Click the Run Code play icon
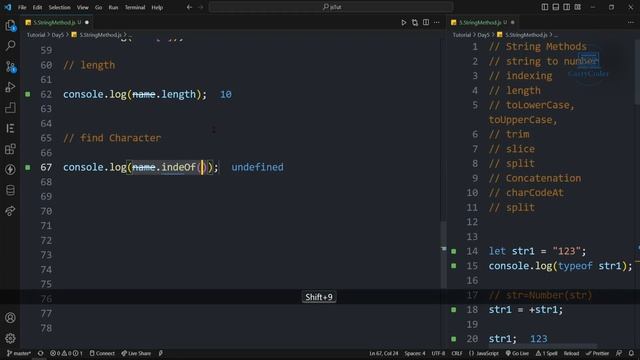 [x=403, y=22]
